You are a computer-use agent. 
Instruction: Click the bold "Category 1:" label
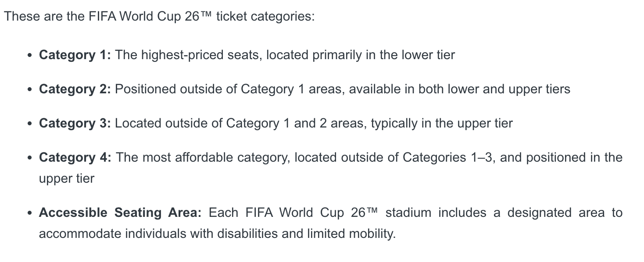click(75, 55)
